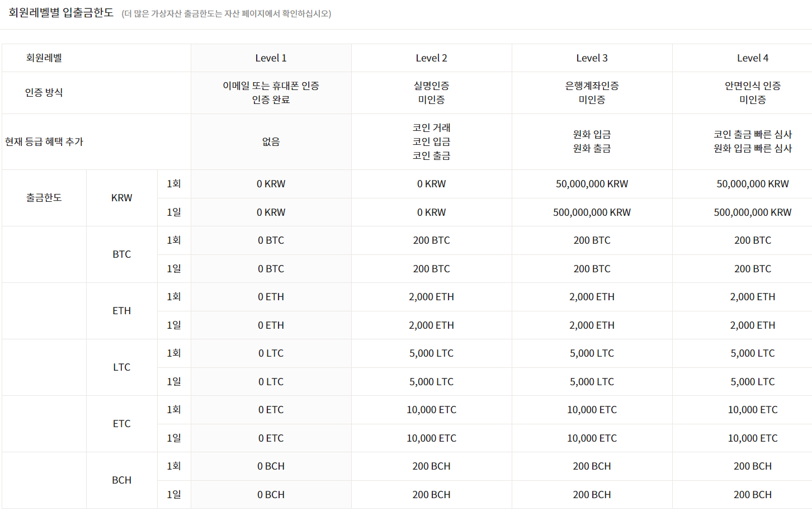812x511 pixels.
Task: Select the KRW currency row label
Action: point(121,198)
